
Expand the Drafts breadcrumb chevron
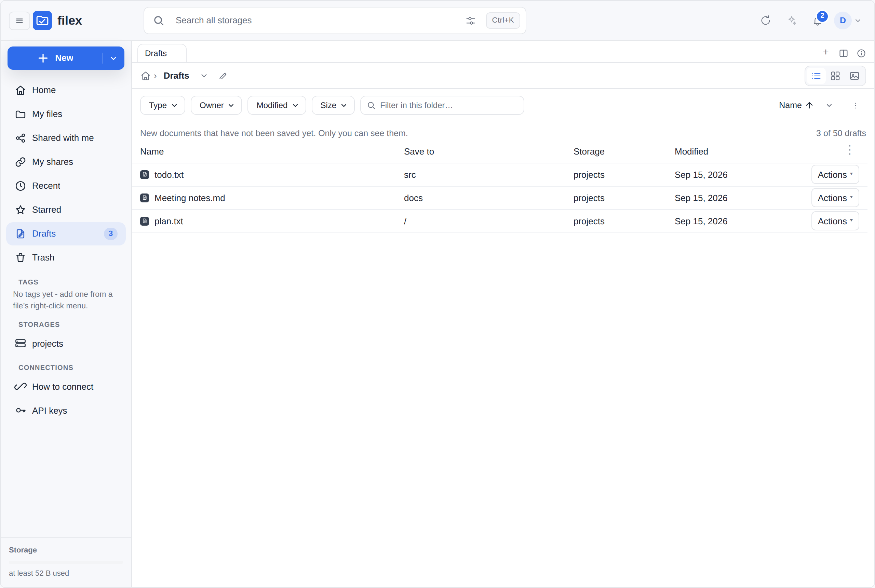point(204,76)
